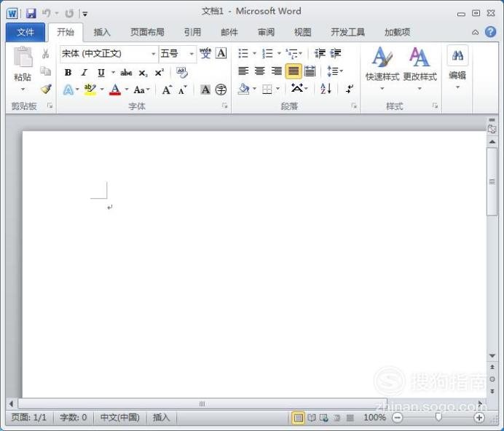Toggle Bold formatting

pos(68,73)
